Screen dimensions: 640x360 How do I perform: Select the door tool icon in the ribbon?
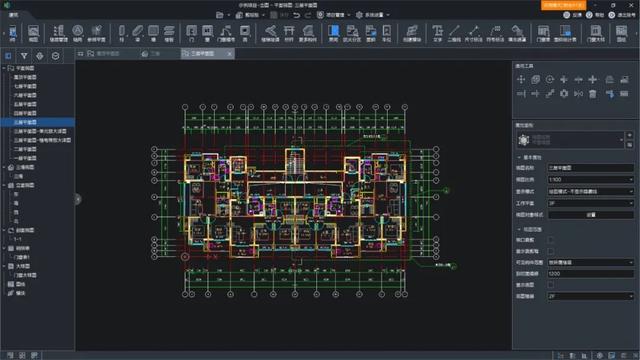point(191,33)
